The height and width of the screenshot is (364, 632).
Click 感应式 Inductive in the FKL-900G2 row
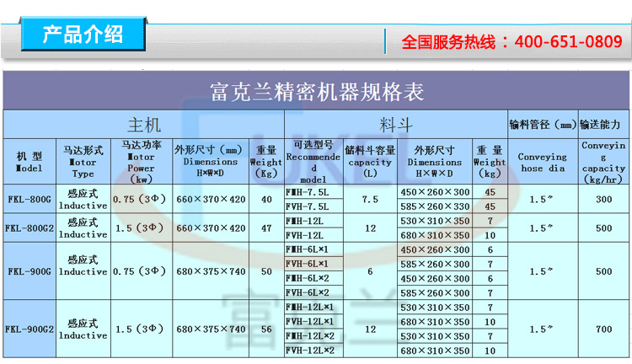coord(83,329)
